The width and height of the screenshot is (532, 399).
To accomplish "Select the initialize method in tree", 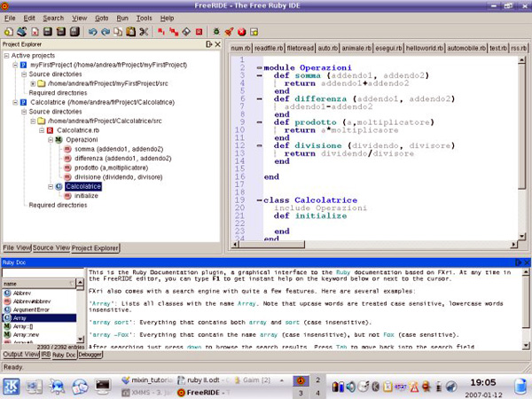I will (x=86, y=196).
